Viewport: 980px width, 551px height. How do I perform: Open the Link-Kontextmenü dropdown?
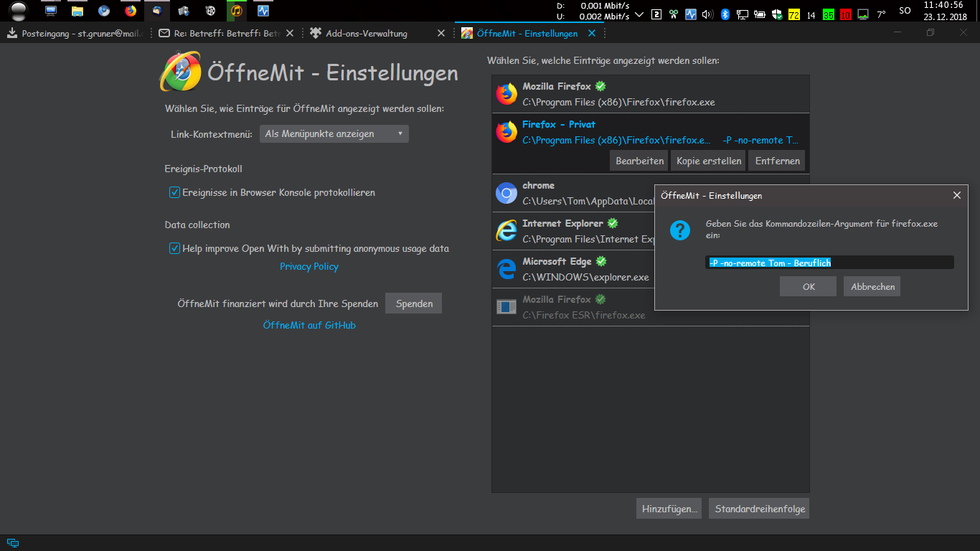click(x=334, y=133)
